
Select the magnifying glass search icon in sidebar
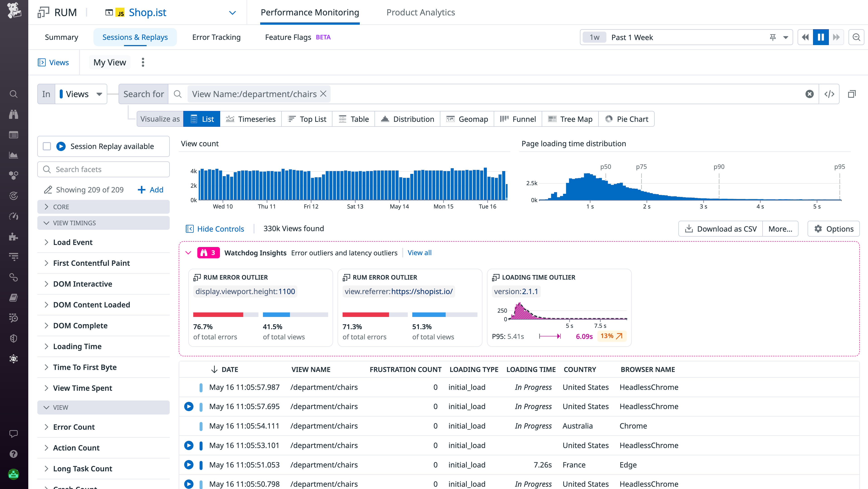[14, 94]
